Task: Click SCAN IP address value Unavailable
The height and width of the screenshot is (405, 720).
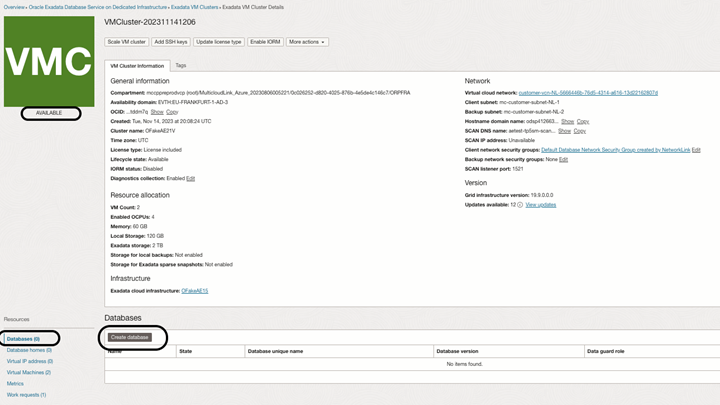Action: (522, 141)
